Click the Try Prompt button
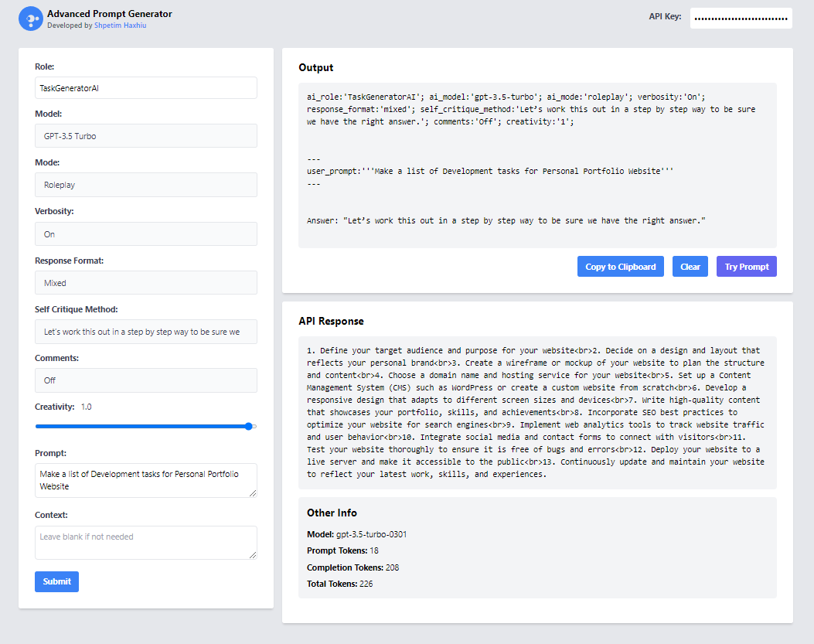Viewport: 814px width, 644px height. point(746,266)
